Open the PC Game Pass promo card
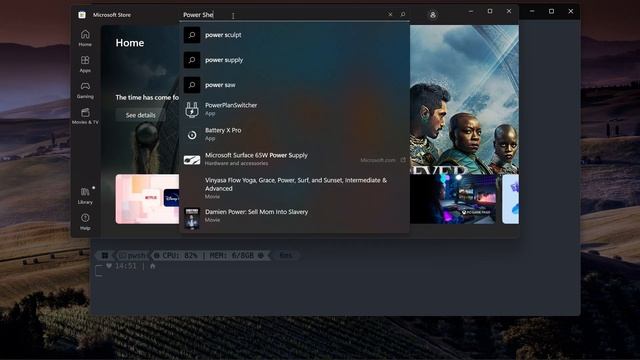 coord(453,199)
